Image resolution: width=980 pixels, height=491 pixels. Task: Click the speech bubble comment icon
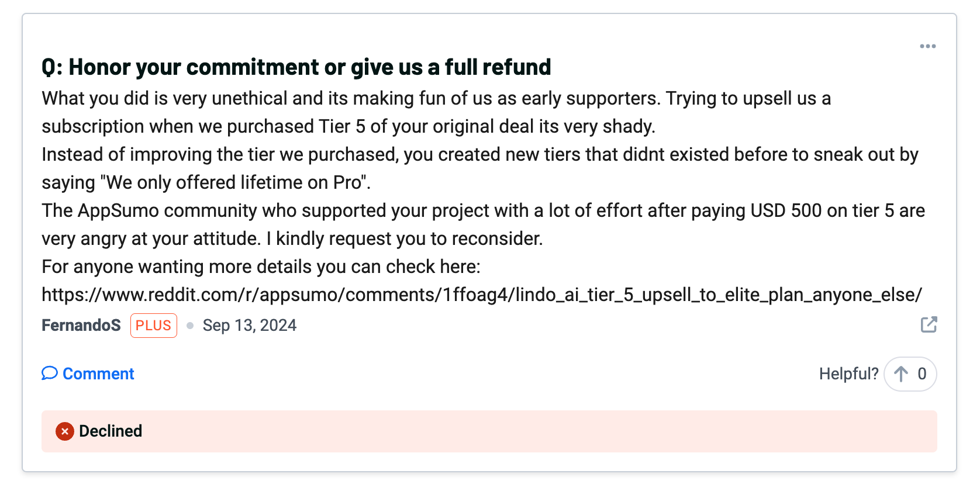pos(50,373)
